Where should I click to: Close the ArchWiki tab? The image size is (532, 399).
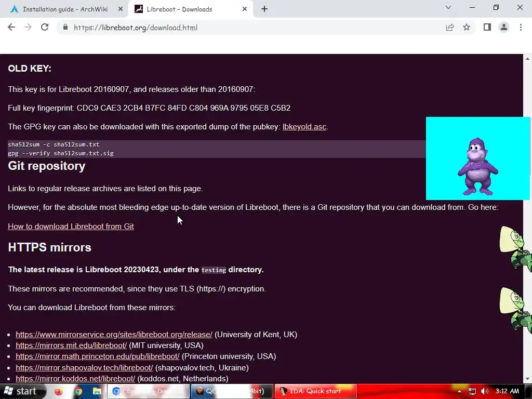121,9
